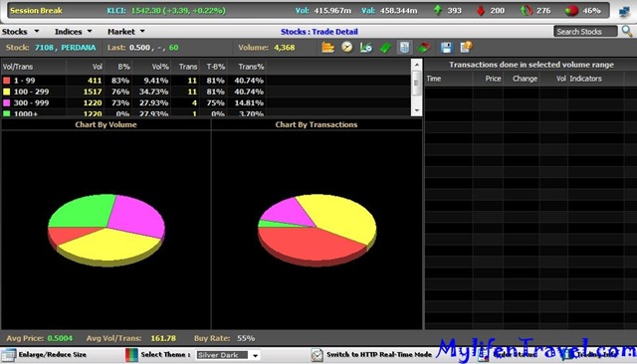Open the help document question-mark icon

point(466,48)
